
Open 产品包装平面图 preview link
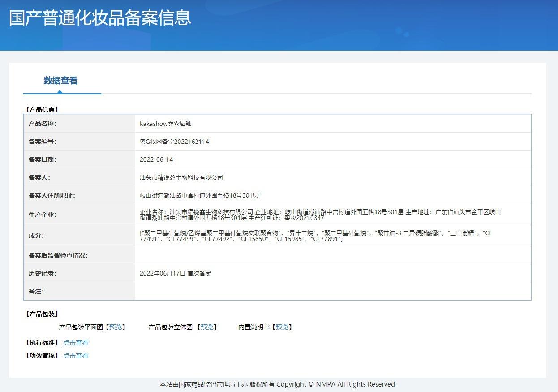point(116,327)
